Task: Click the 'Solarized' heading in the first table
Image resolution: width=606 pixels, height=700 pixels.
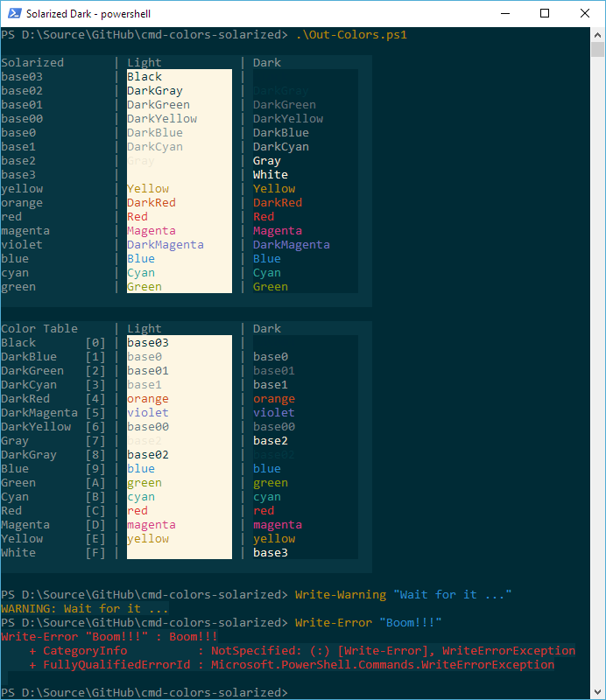Action: [x=32, y=62]
